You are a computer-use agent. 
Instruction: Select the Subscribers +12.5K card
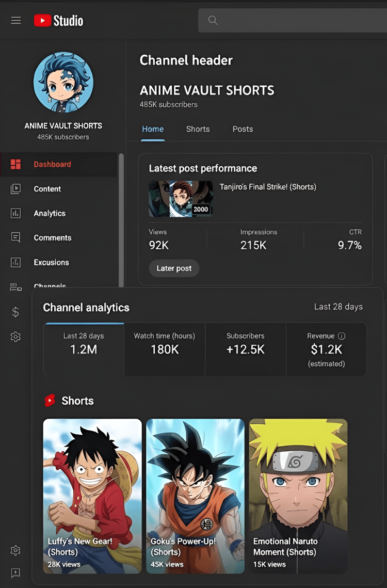tap(246, 349)
